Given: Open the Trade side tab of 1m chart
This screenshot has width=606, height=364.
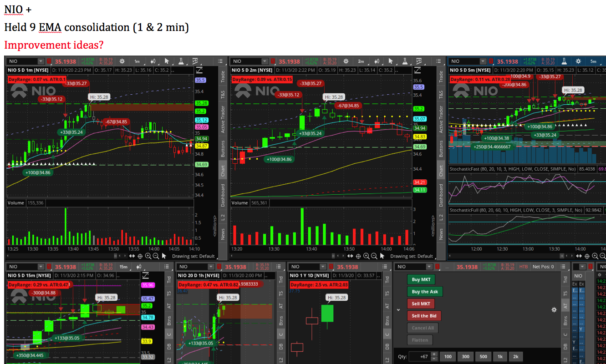Looking at the screenshot, I should pyautogui.click(x=223, y=76).
